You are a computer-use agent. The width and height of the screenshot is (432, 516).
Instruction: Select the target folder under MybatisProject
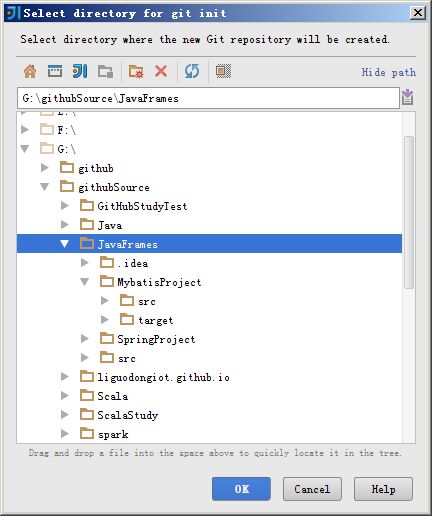click(156, 320)
